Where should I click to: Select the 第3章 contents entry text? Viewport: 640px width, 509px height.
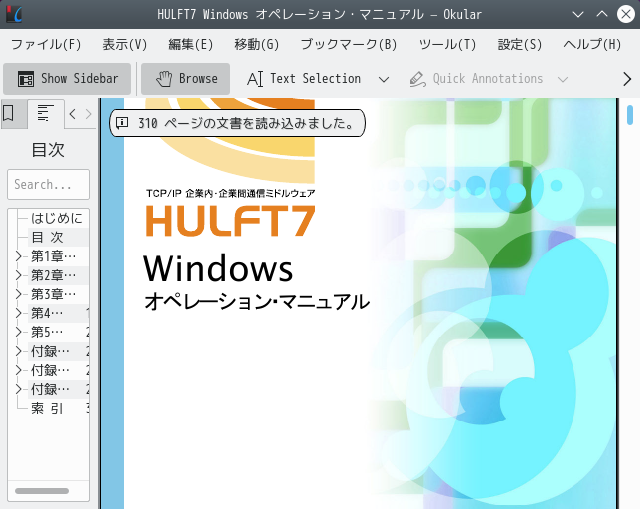pos(53,294)
